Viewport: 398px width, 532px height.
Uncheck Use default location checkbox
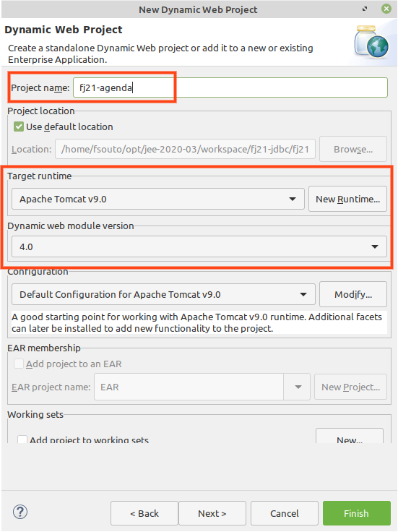tap(19, 127)
